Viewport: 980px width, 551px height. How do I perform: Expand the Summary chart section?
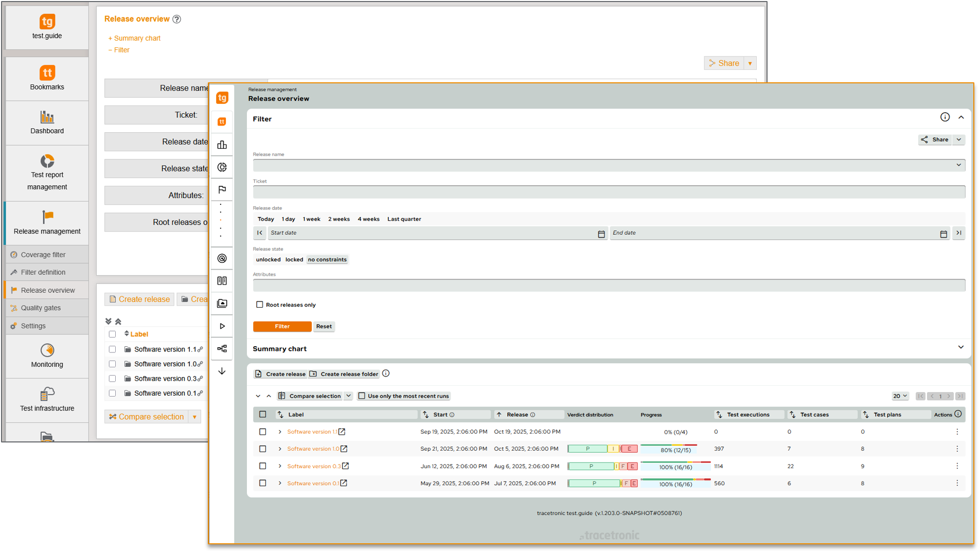tap(961, 347)
